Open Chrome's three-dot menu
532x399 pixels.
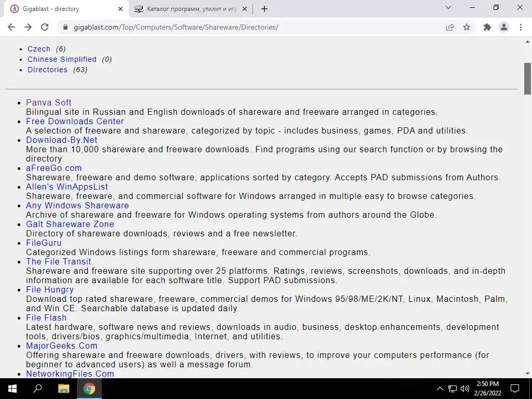521,27
